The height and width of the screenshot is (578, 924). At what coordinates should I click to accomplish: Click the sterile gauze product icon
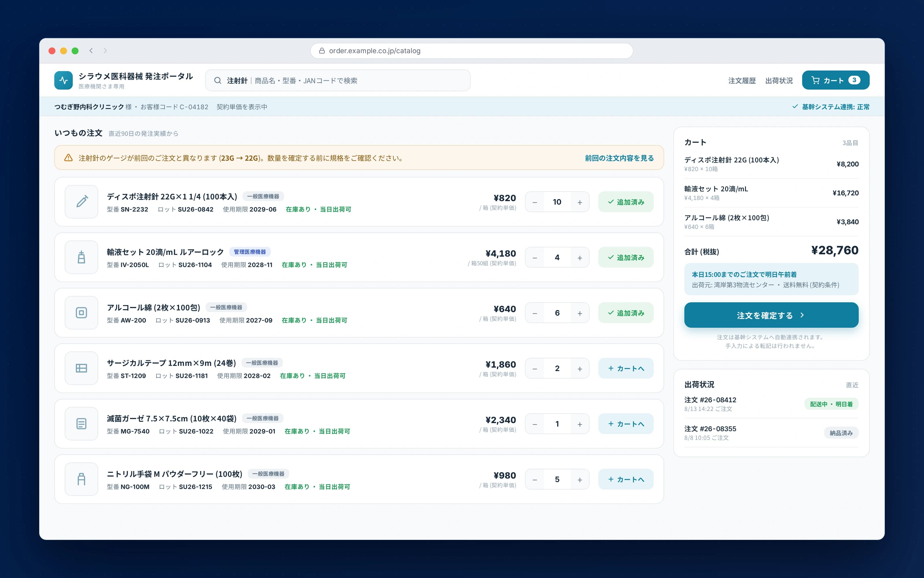81,424
